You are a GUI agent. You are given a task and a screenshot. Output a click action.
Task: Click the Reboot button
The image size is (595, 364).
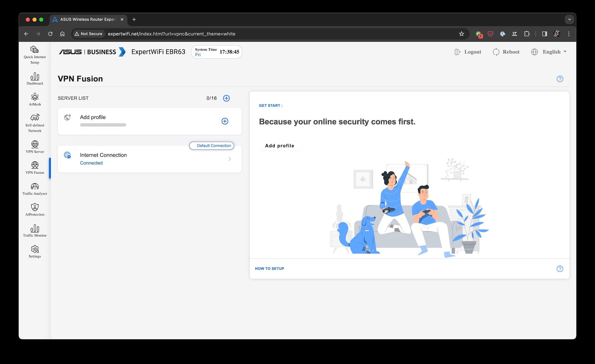pos(506,51)
